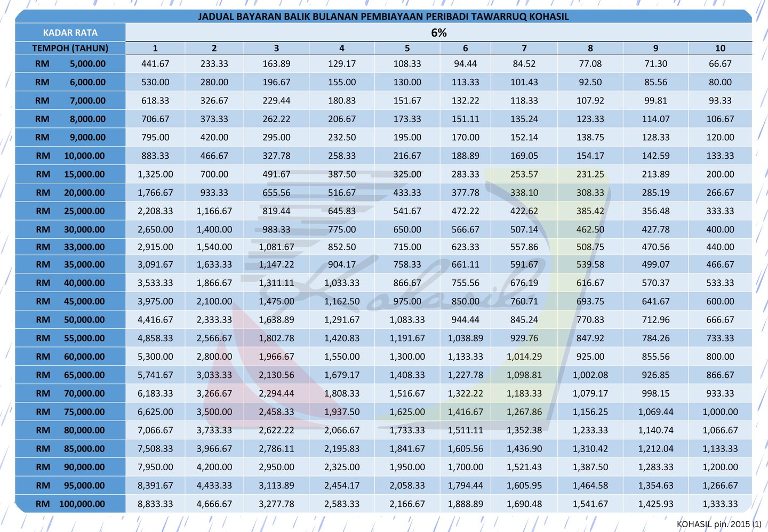The image size is (768, 532).
Task: Select 7,950.00 in the RM 90,000 row
Action: (x=155, y=467)
